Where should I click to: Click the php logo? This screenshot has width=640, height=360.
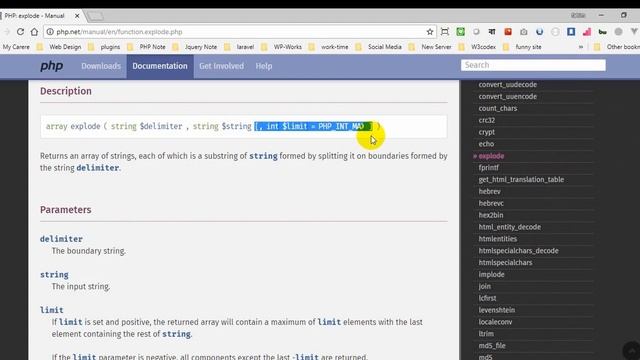(51, 66)
